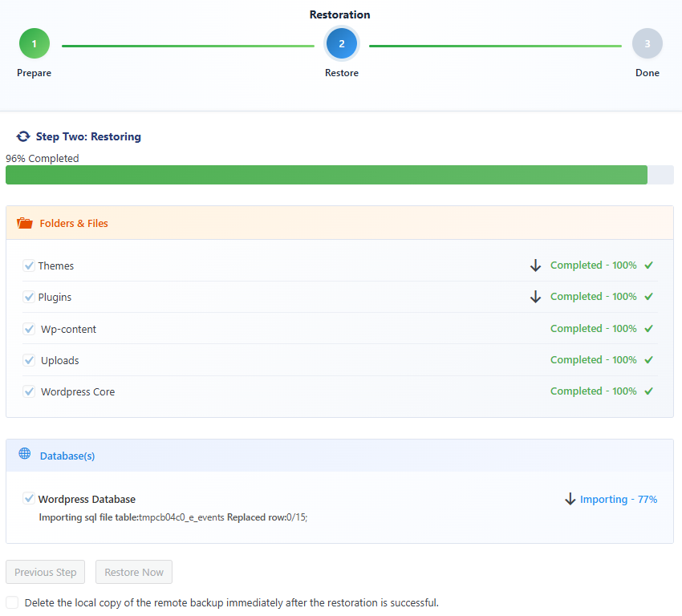Click the download arrow beside Themes row
The height and width of the screenshot is (616, 682).
click(x=535, y=265)
